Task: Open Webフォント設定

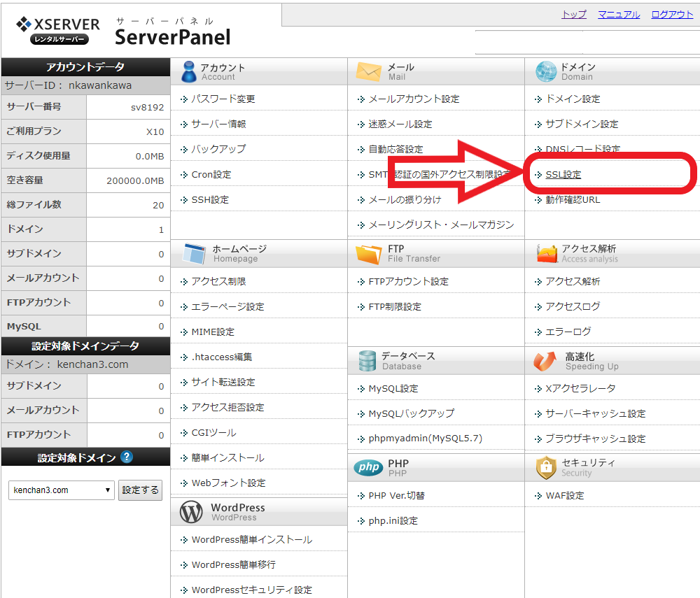Action: 229,483
